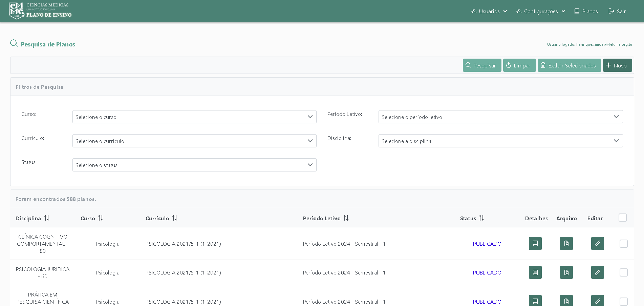Sort table by Currículo column arrows
Image resolution: width=644 pixels, height=306 pixels.
click(x=175, y=218)
